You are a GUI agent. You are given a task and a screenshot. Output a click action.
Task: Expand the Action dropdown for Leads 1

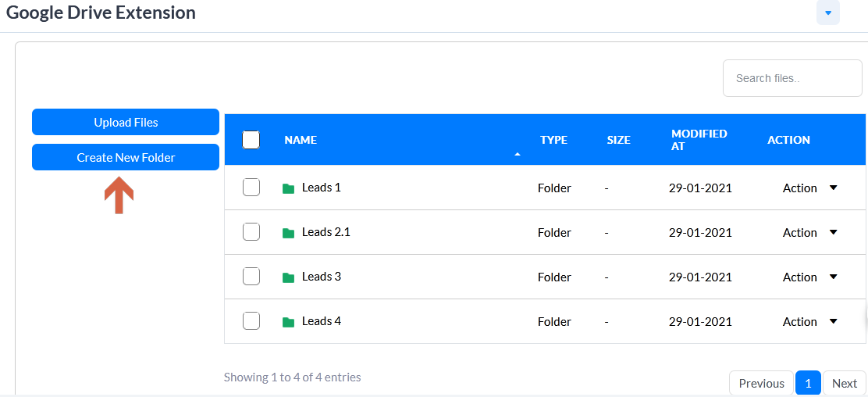[810, 188]
